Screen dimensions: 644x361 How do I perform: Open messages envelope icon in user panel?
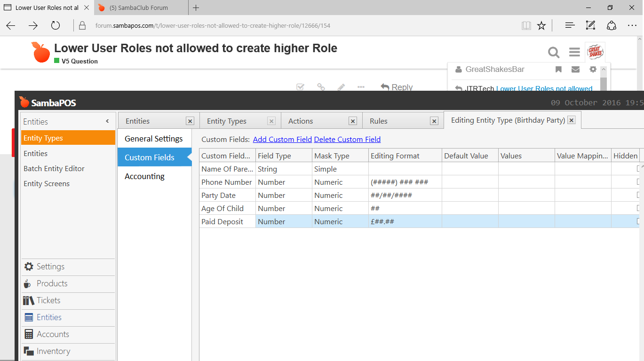click(575, 70)
